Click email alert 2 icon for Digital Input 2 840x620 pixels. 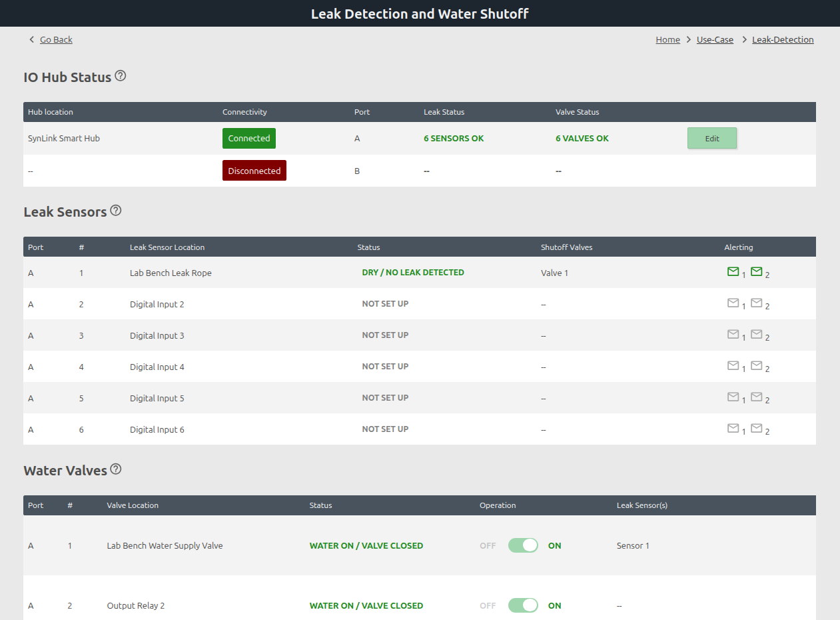pyautogui.click(x=757, y=303)
